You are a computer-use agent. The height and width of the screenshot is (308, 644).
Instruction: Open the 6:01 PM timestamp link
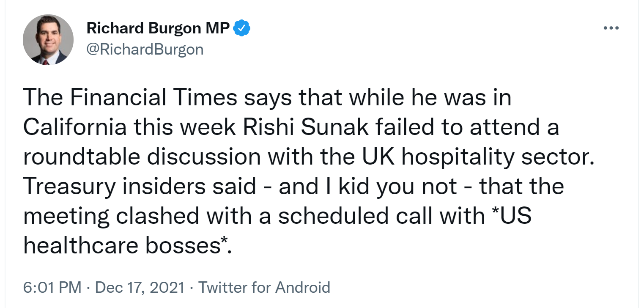(52, 288)
